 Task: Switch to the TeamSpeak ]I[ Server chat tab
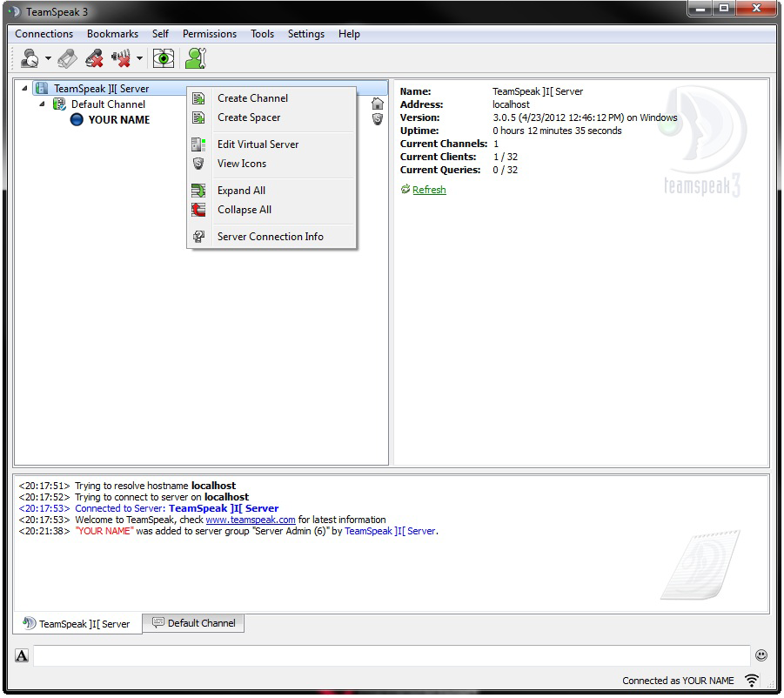pyautogui.click(x=77, y=624)
